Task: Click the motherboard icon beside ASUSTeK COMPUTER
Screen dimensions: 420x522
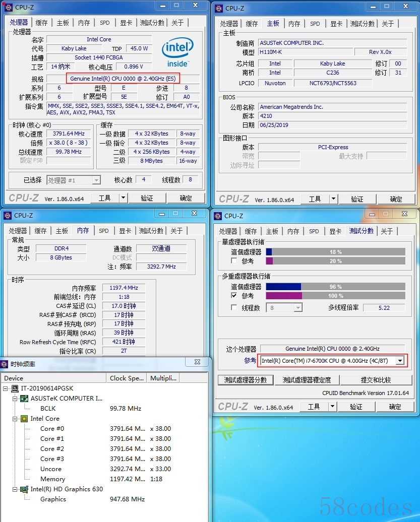Action: pyautogui.click(x=24, y=398)
